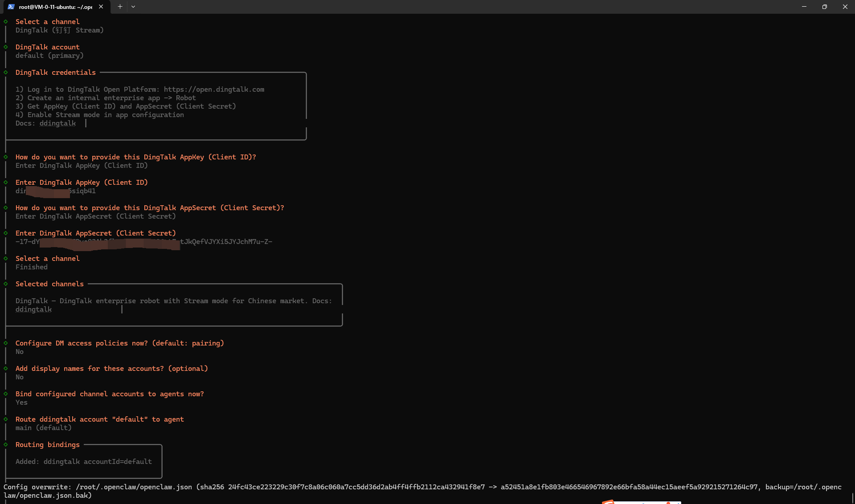Click the 'Config overwrite' openclaw.json path line

pos(422,487)
